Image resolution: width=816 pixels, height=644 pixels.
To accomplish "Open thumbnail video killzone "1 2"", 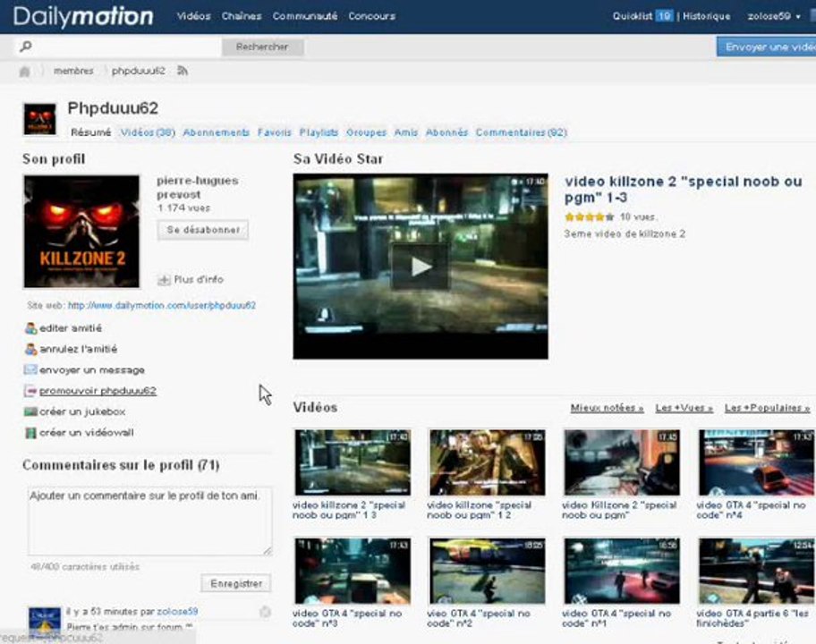I will click(x=487, y=462).
